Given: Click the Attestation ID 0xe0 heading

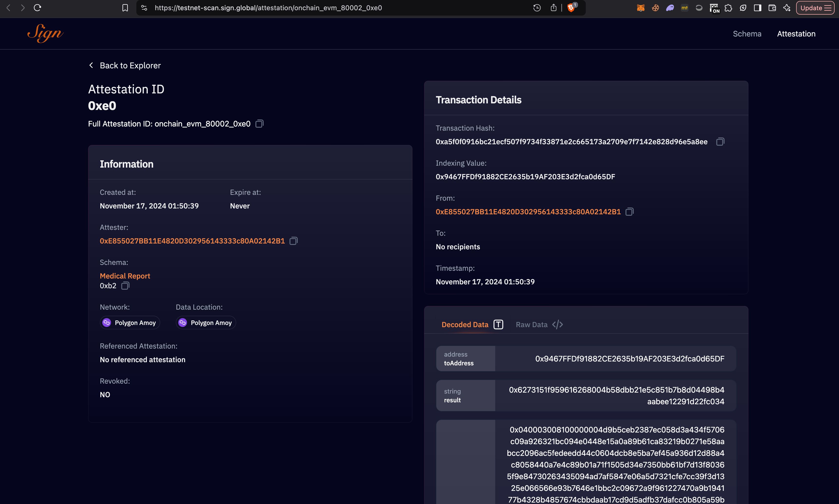Looking at the screenshot, I should coord(102,106).
